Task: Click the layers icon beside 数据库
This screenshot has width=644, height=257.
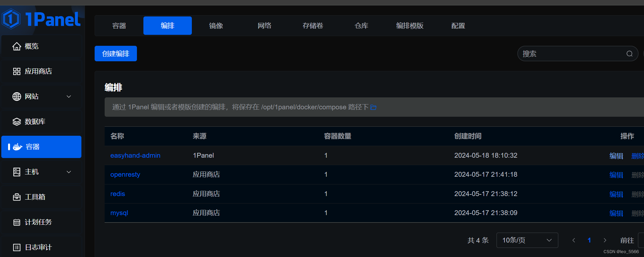Action: coord(17,122)
